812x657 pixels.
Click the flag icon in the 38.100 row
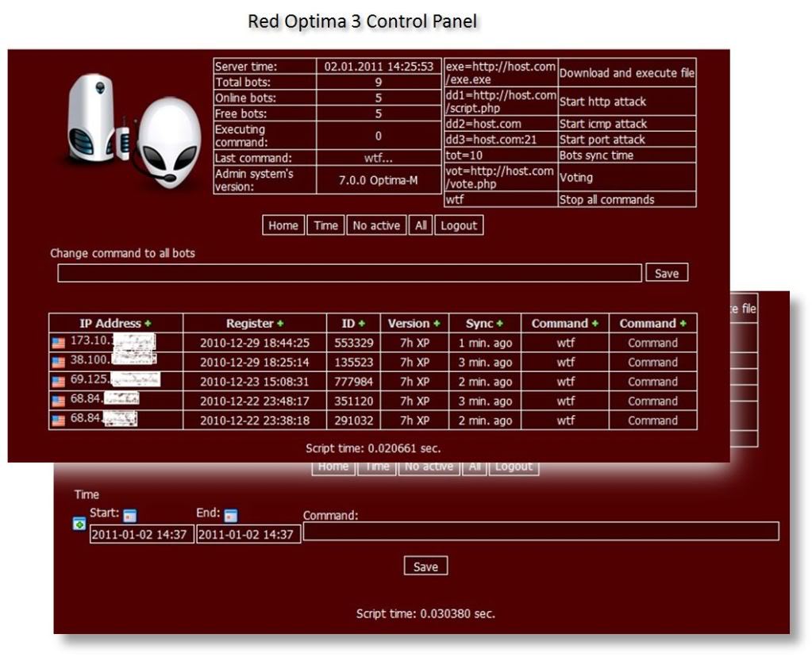pos(59,362)
